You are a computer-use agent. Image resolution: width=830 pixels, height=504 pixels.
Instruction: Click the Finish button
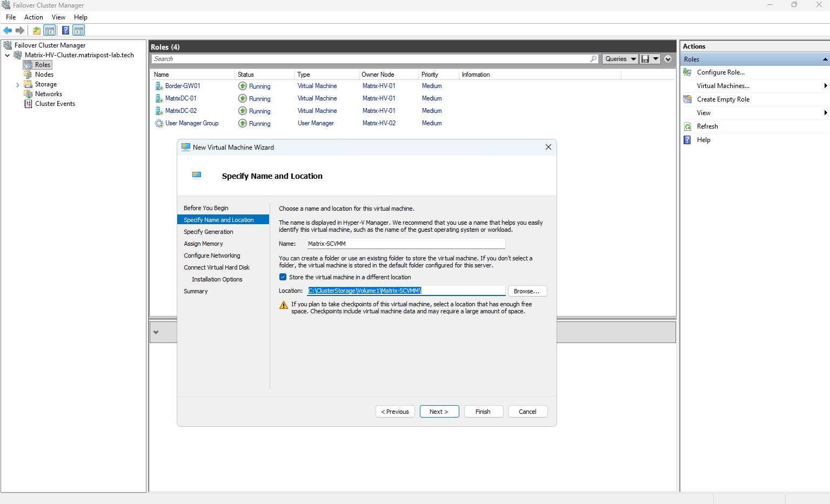point(484,412)
